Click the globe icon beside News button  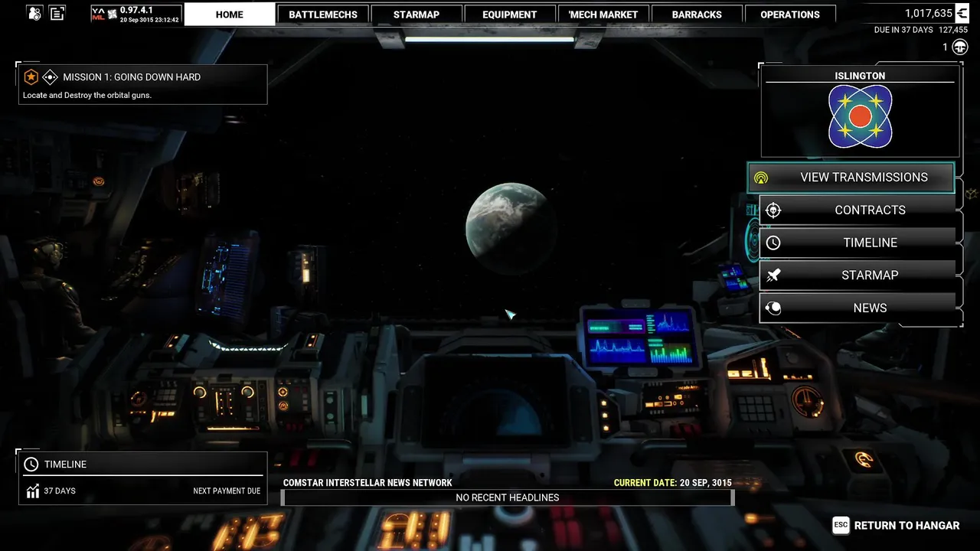tap(773, 308)
